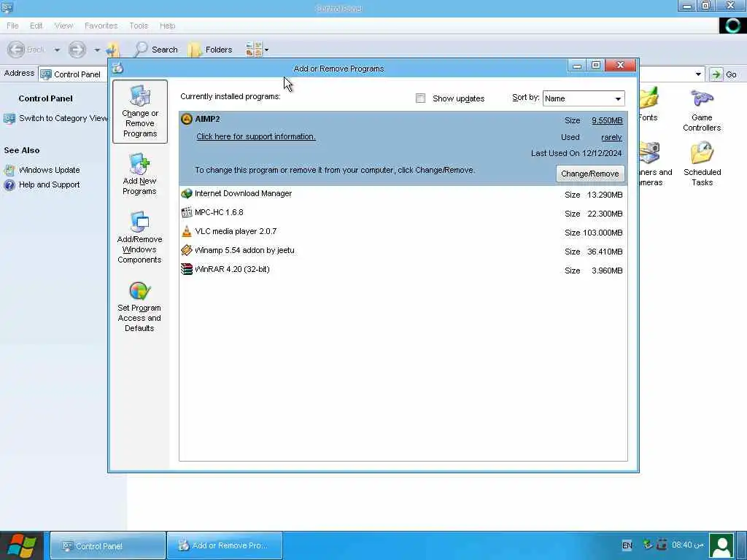This screenshot has width=747, height=560.
Task: Click the Switch to Category View icon
Action: tap(9, 119)
